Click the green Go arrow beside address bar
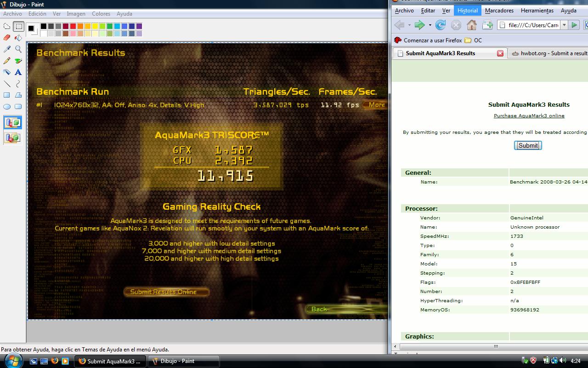This screenshot has width=588, height=368. click(574, 25)
